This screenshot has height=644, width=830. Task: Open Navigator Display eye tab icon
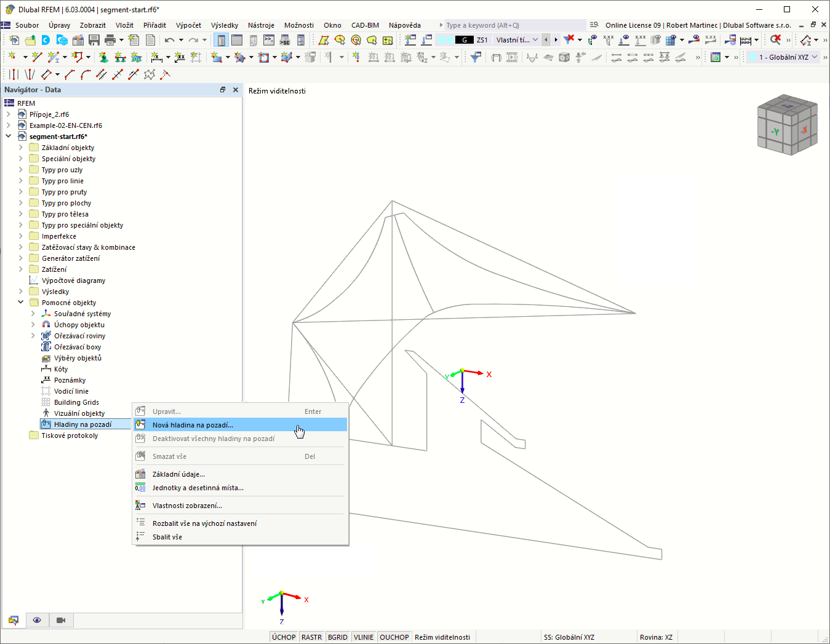coord(37,620)
